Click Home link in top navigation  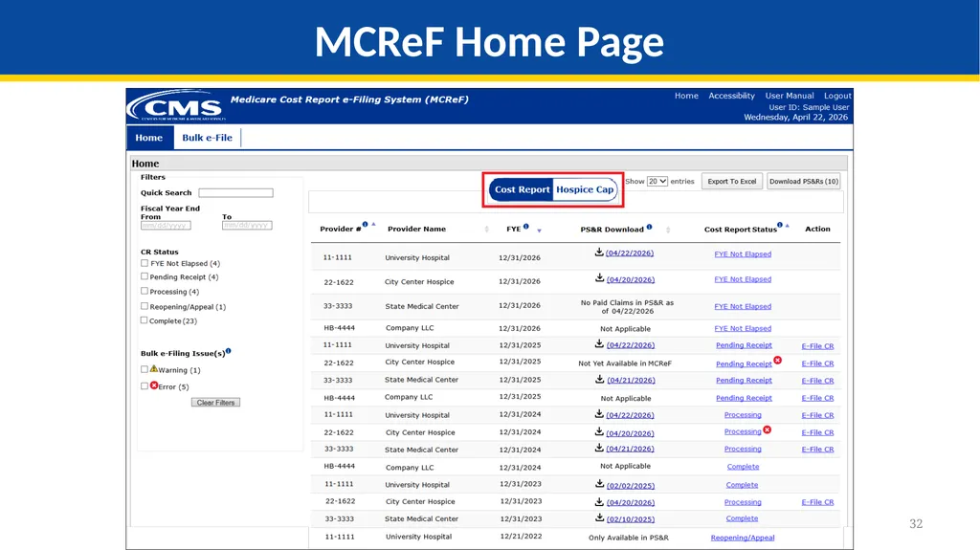(686, 96)
